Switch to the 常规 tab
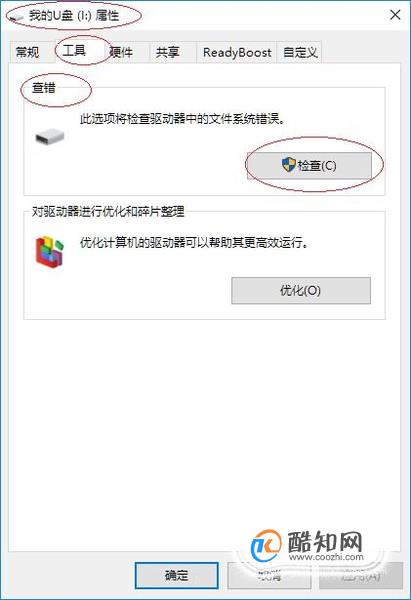 [28, 52]
